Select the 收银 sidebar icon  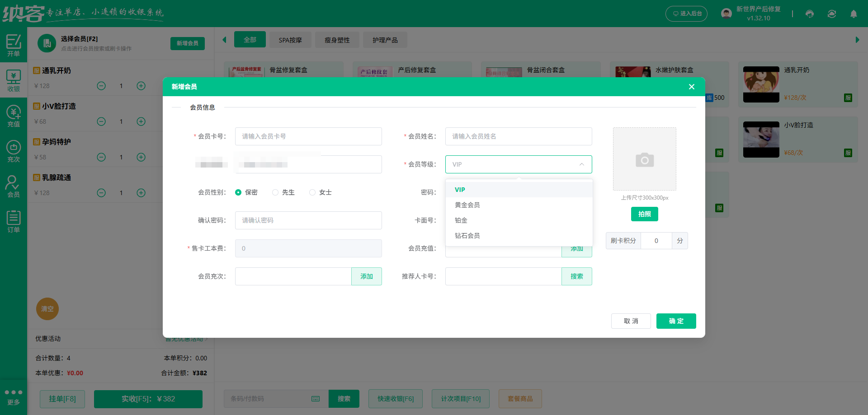click(14, 80)
